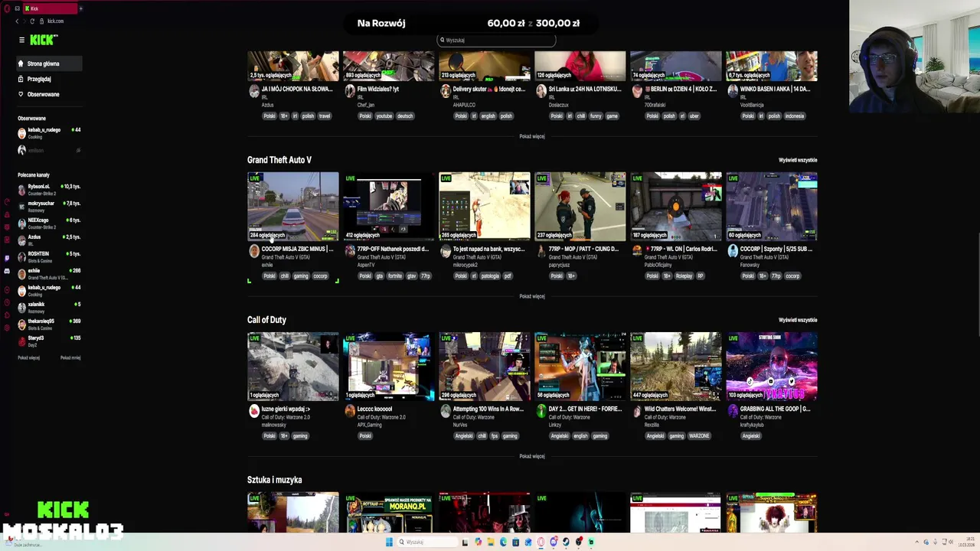
Task: Open Wild Chatters Welcome stream thumbnail
Action: (675, 367)
